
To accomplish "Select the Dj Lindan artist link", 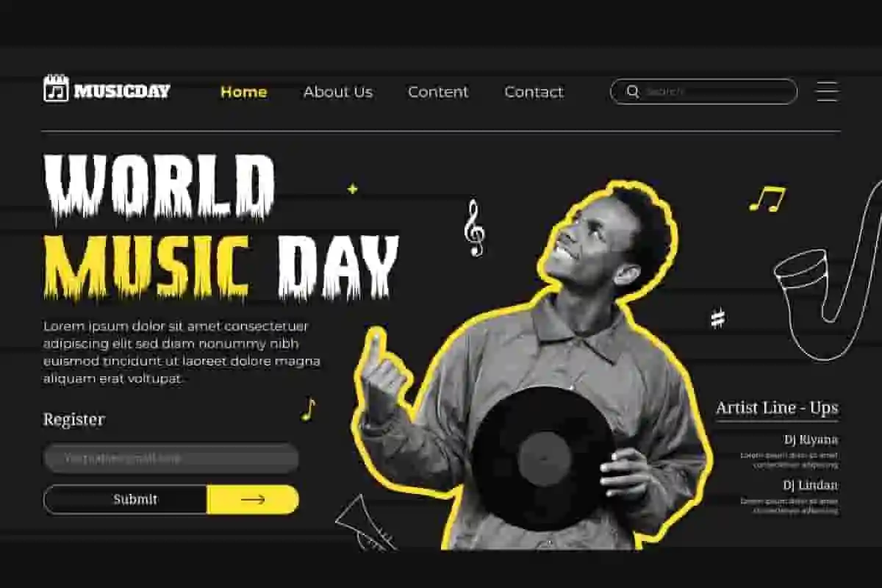I will pos(810,485).
